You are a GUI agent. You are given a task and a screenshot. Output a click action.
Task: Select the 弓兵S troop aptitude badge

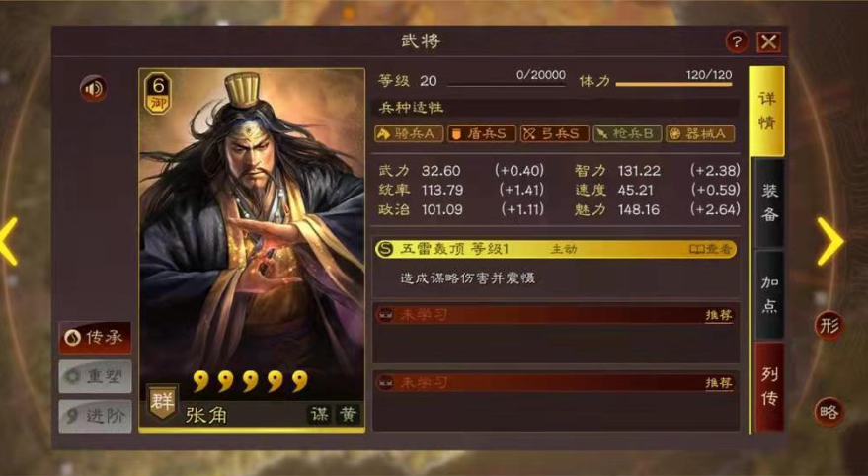554,134
